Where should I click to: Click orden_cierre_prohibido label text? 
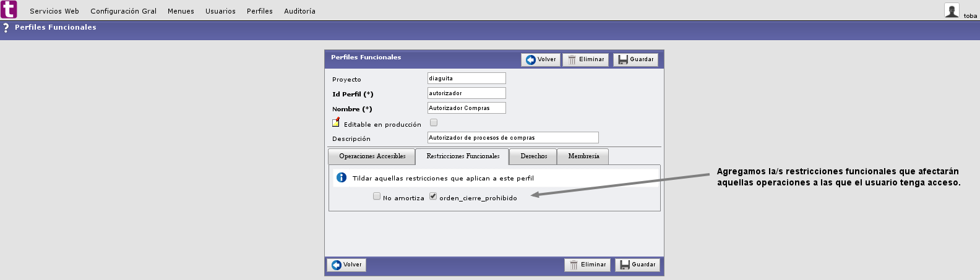478,198
